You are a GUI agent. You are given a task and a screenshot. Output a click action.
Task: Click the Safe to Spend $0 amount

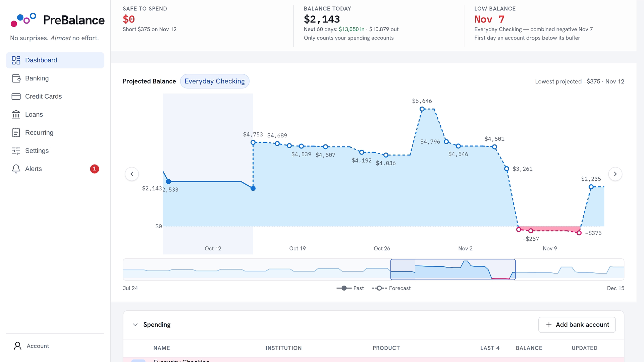tap(129, 19)
